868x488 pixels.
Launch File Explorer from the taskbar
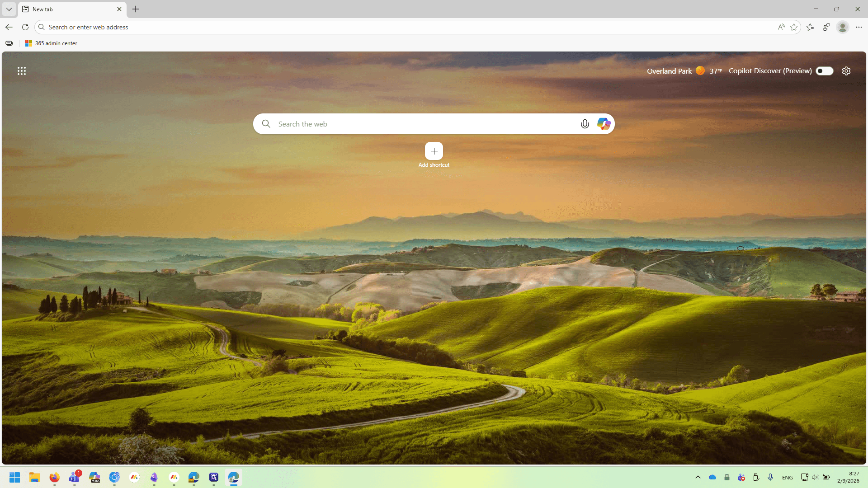click(35, 477)
